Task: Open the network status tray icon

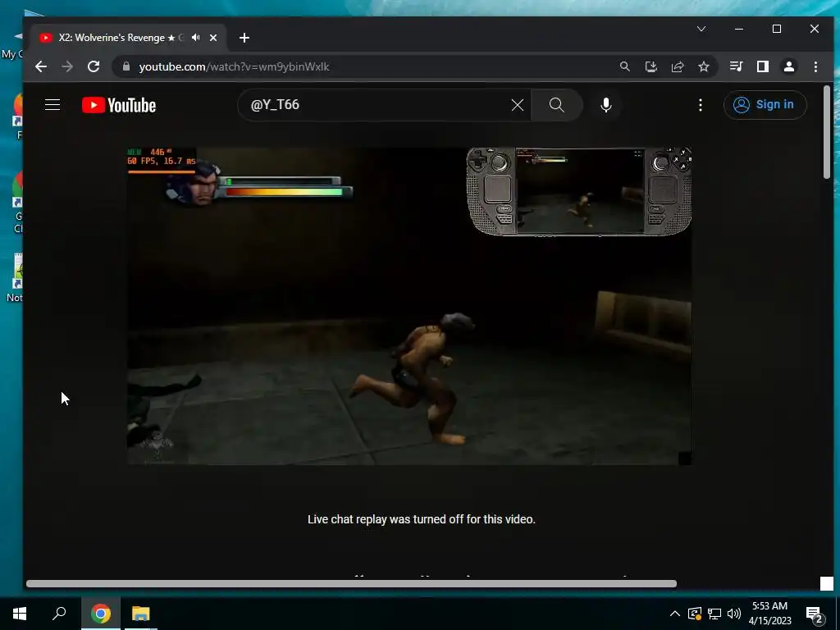Action: [714, 614]
